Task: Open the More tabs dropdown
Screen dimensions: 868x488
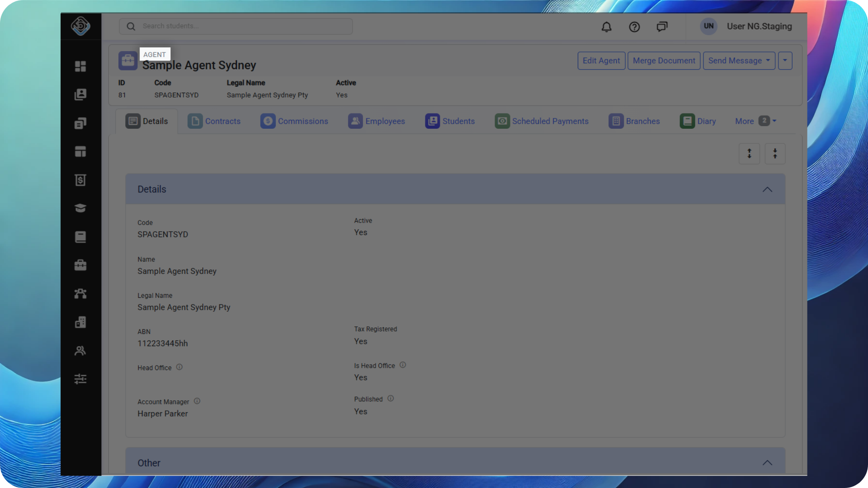Action: [755, 121]
